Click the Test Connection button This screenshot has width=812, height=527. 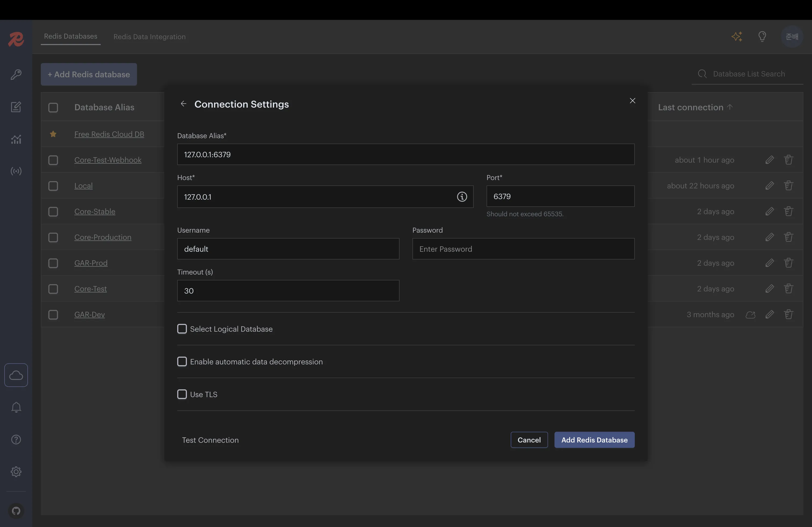pos(210,440)
